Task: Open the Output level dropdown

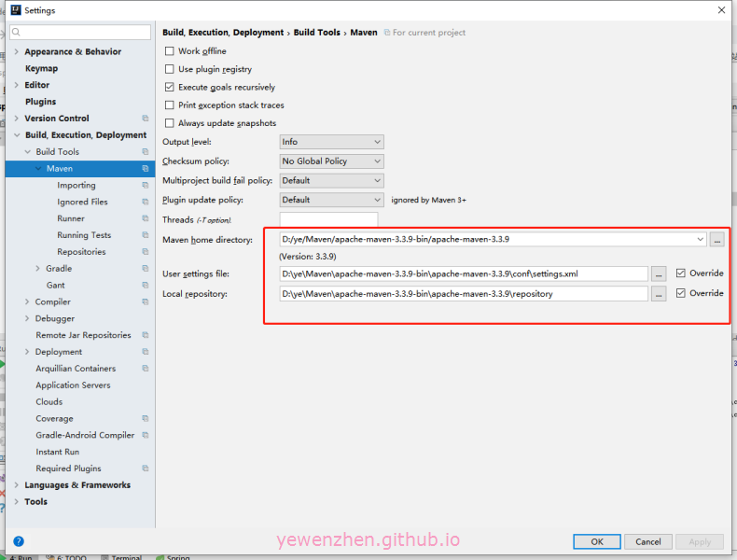Action: point(331,142)
